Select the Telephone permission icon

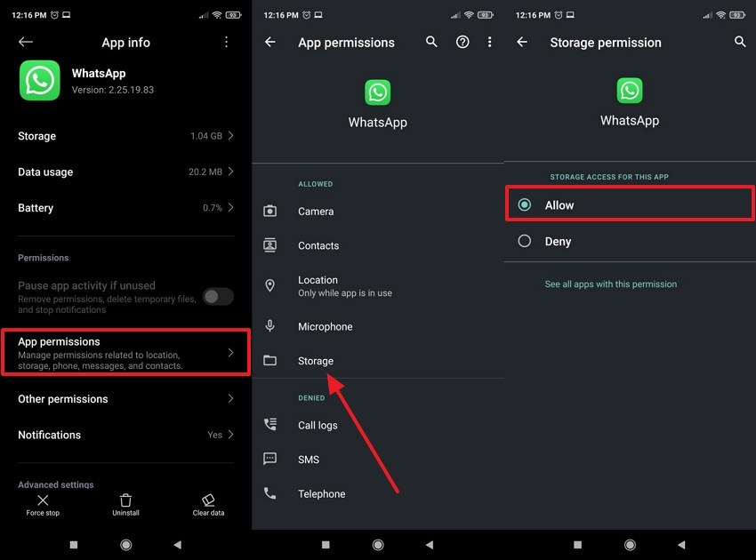270,494
